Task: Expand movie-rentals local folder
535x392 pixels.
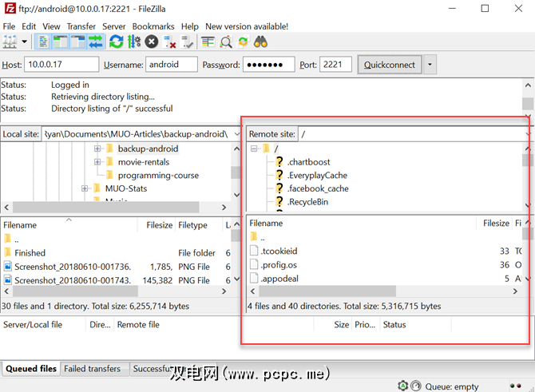Action: [x=97, y=162]
